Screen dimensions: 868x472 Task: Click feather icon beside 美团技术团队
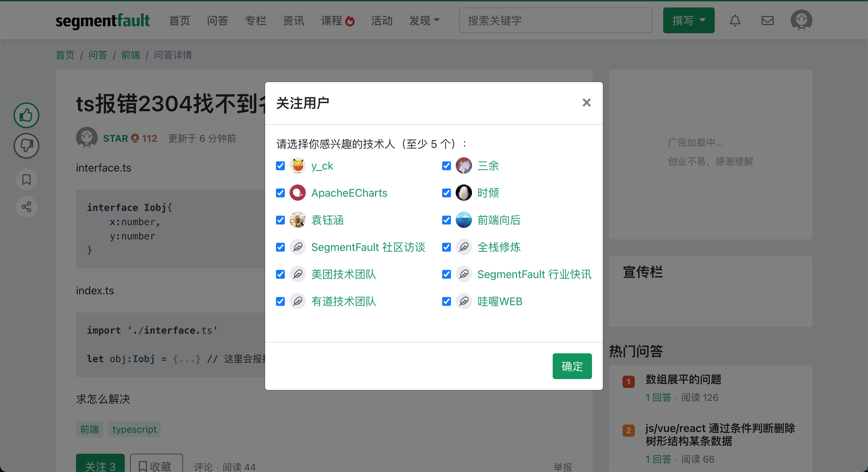298,274
